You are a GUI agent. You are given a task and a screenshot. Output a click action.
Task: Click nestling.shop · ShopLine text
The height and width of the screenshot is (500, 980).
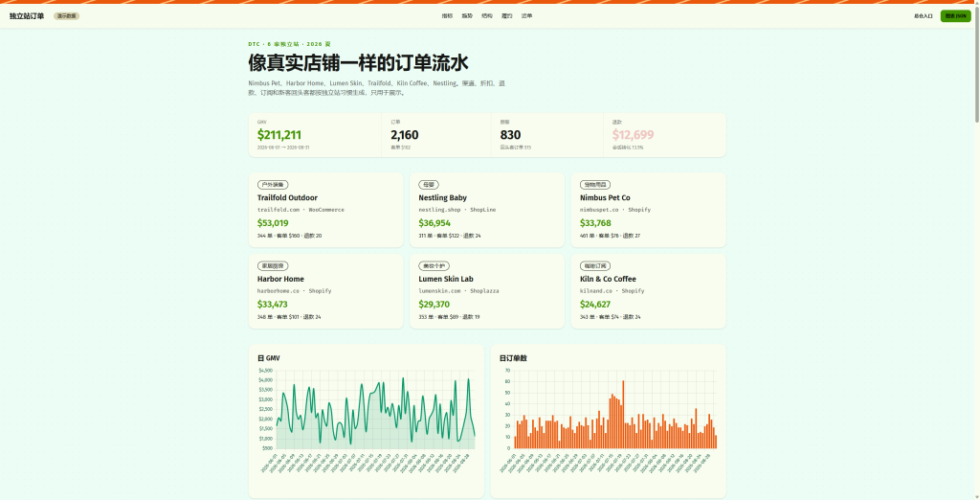(x=457, y=210)
